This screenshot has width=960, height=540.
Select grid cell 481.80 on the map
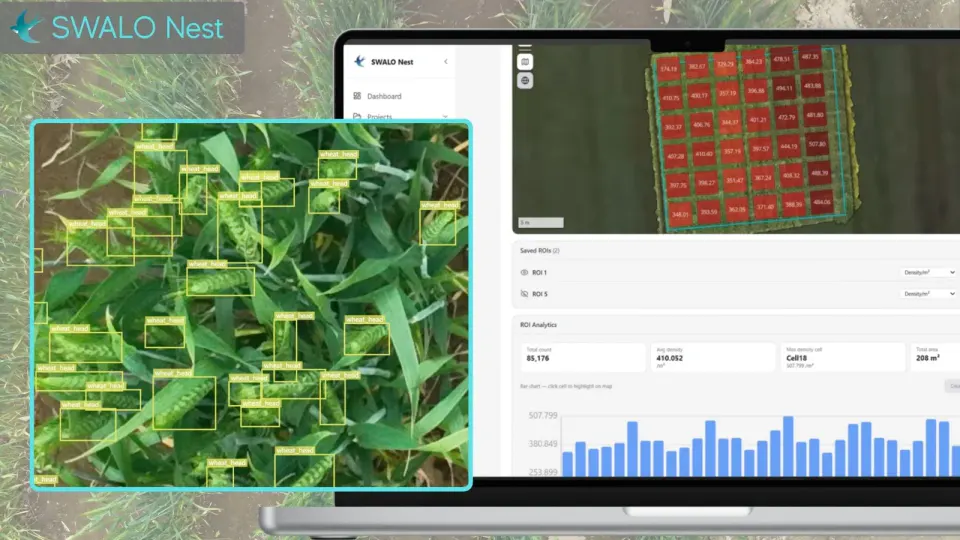tap(815, 115)
